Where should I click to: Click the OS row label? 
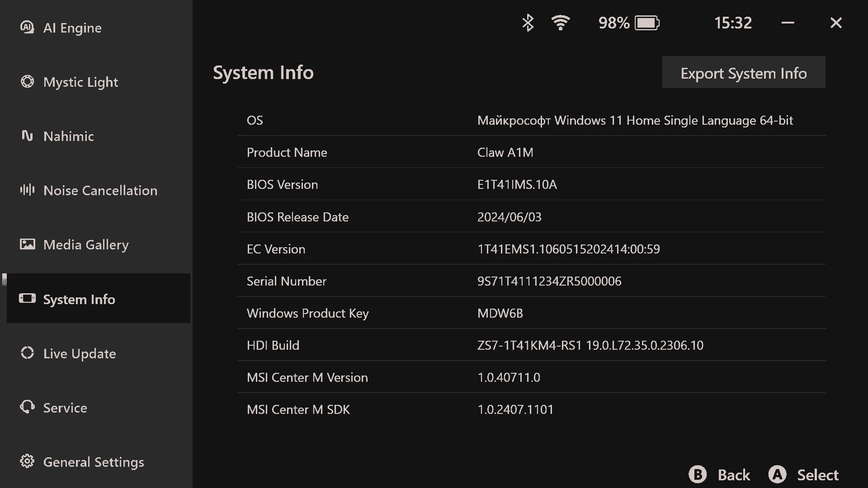coord(255,120)
